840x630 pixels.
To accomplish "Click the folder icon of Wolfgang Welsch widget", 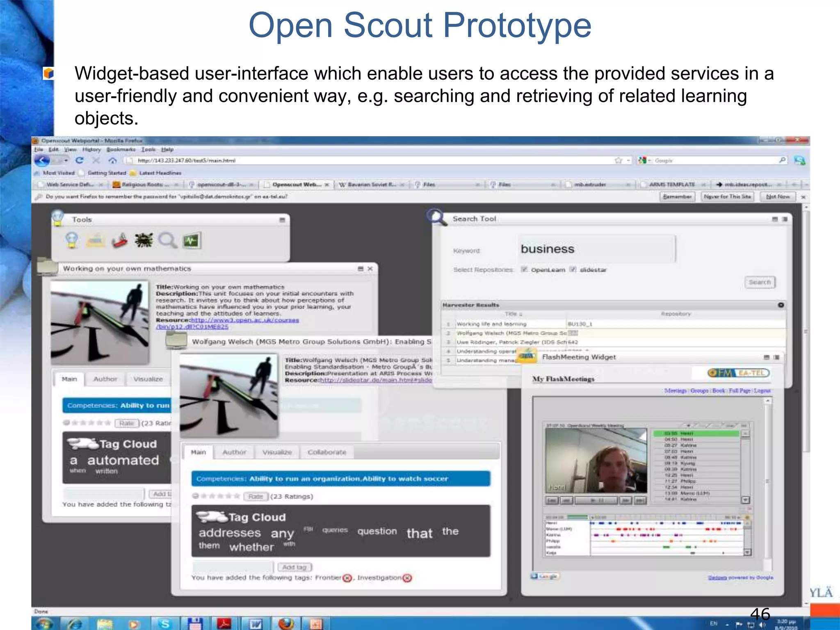I will coord(176,340).
